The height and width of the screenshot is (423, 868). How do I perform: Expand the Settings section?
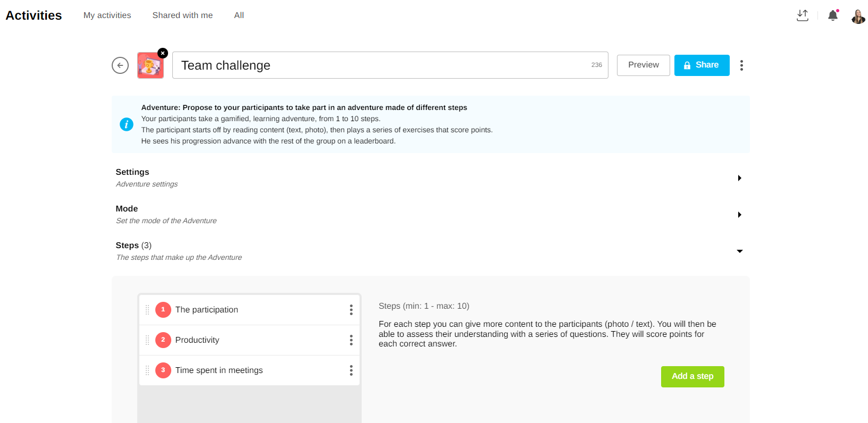(739, 178)
